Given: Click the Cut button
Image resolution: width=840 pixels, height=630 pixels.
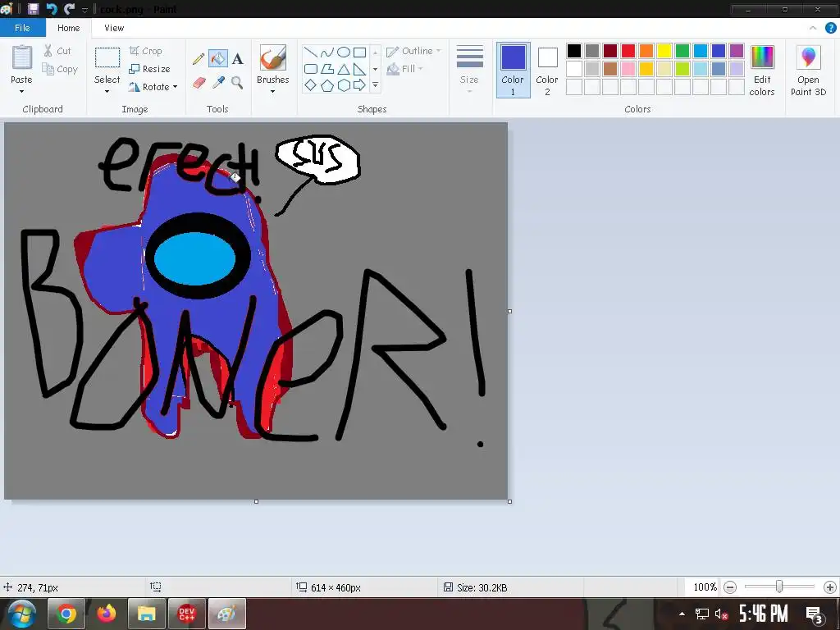Looking at the screenshot, I should (x=57, y=51).
